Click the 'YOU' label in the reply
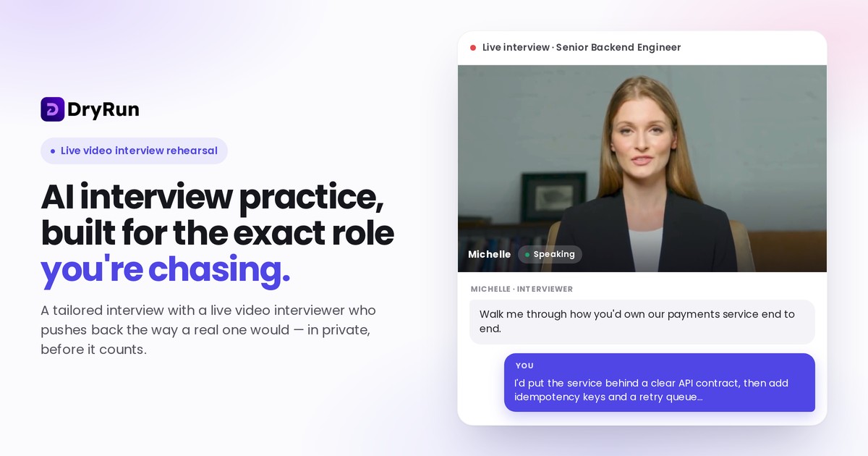Viewport: 868px width, 456px height. pos(524,366)
